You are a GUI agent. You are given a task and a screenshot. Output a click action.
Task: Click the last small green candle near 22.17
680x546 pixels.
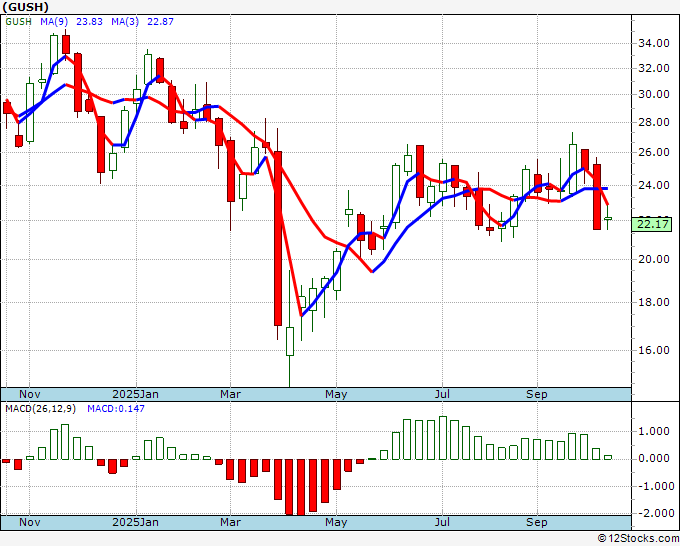[608, 218]
